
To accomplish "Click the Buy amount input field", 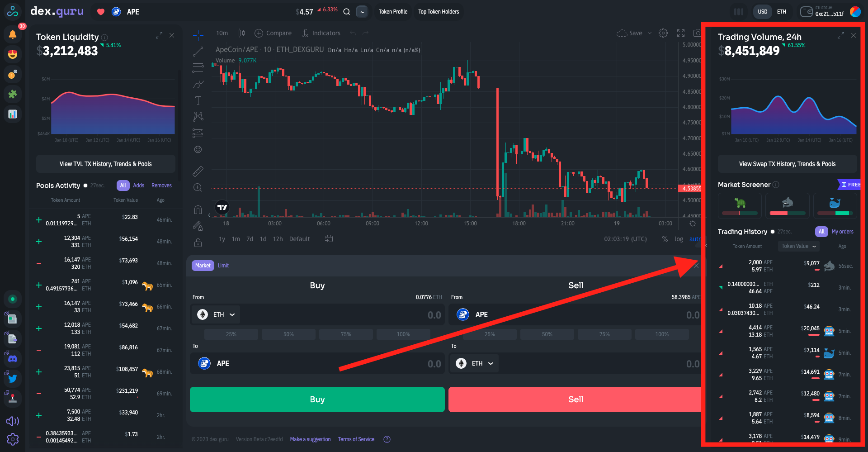I will click(344, 315).
